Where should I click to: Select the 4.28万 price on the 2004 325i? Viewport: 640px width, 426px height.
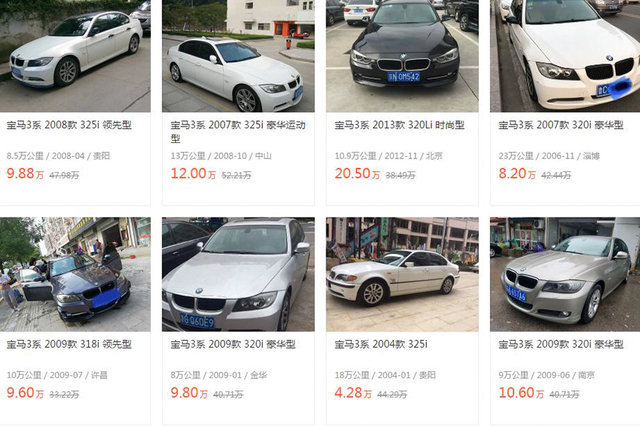[x=353, y=393]
